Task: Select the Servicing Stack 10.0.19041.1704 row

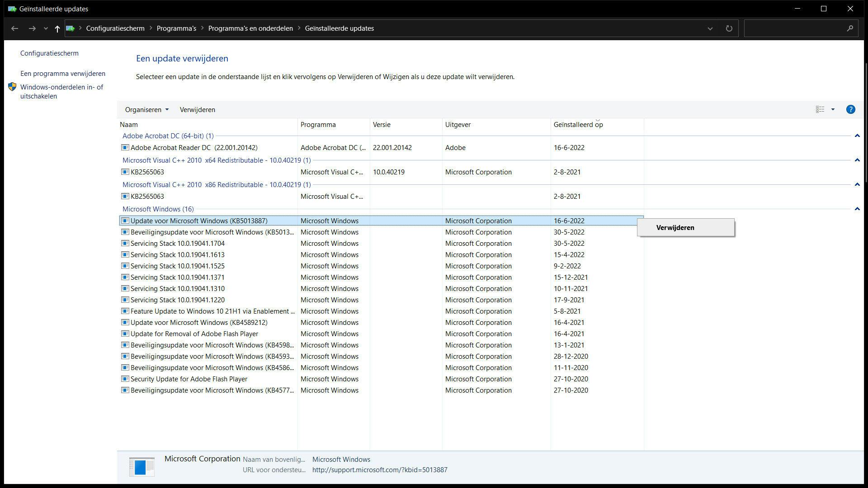Action: pyautogui.click(x=177, y=244)
